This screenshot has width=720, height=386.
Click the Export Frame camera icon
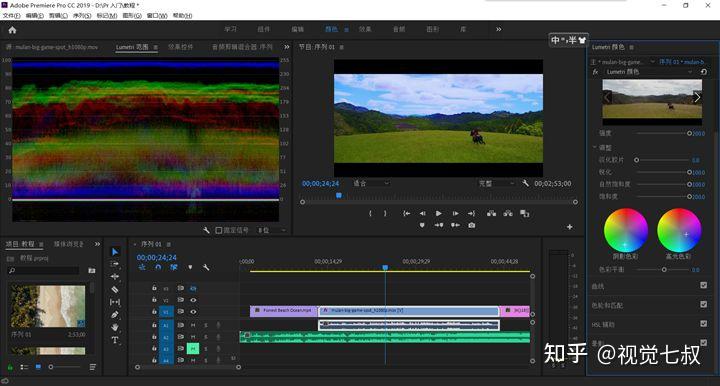[472, 225]
